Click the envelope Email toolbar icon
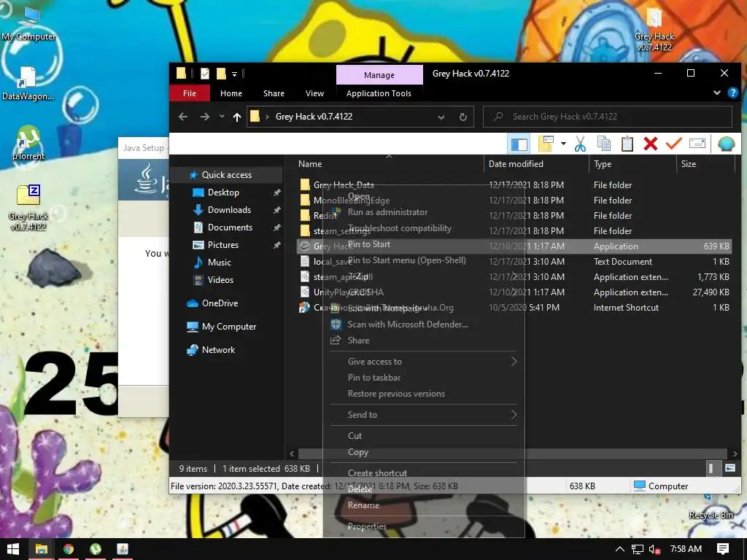 (697, 144)
